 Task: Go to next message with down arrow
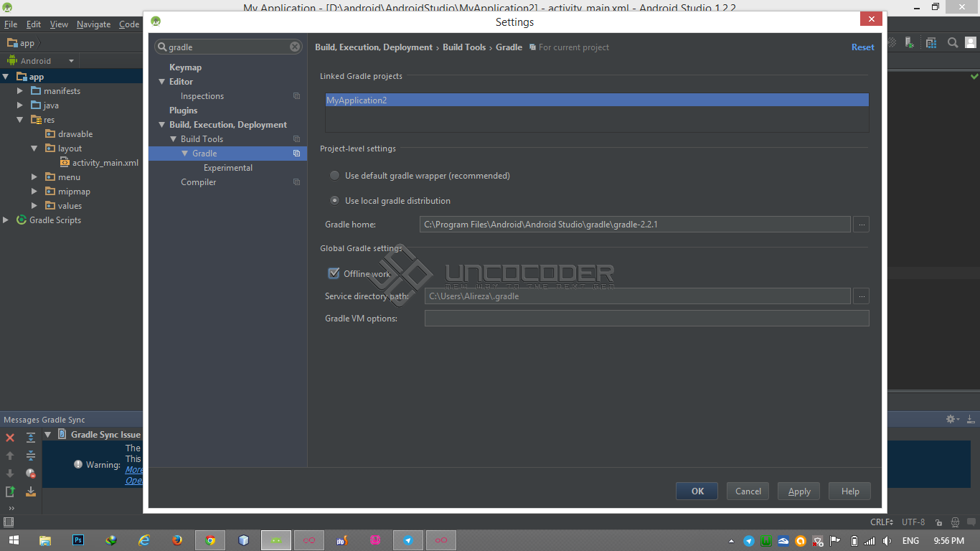(x=10, y=474)
